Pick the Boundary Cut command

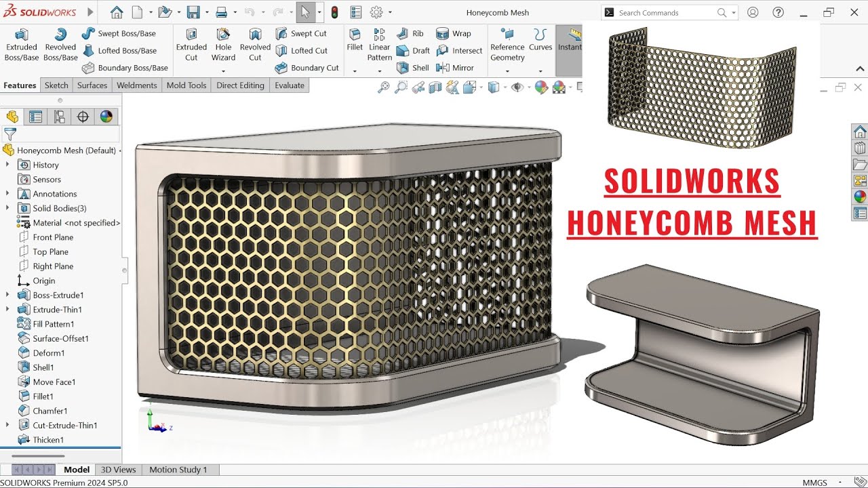(x=307, y=68)
